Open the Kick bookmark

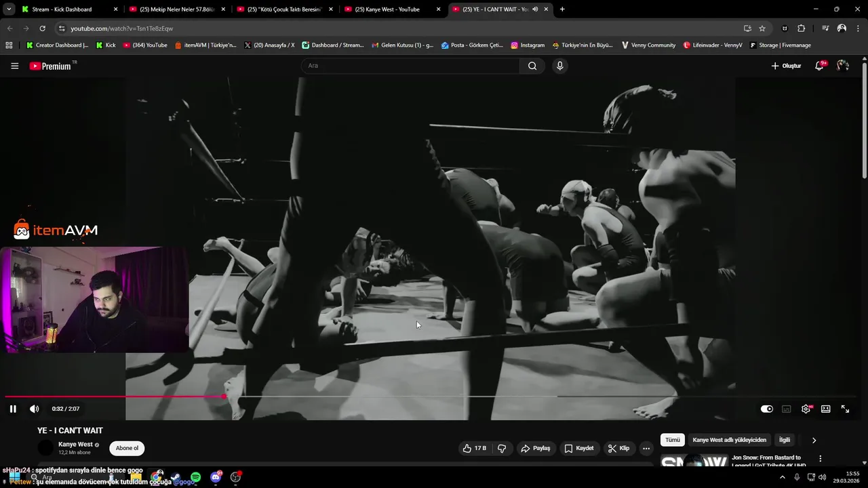coord(106,45)
